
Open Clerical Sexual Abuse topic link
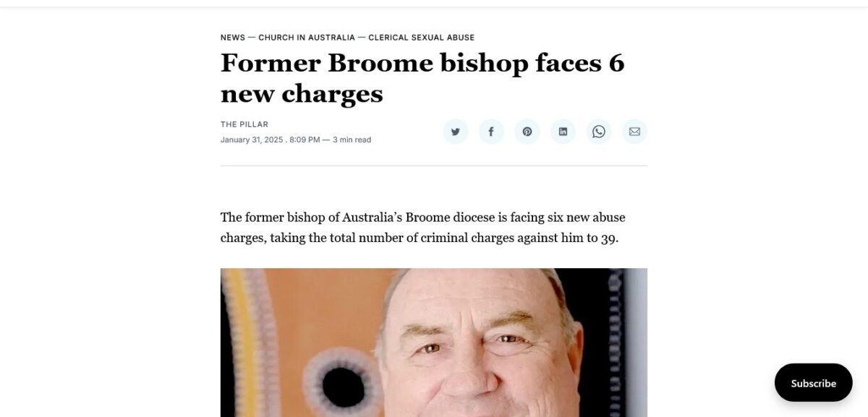(422, 38)
